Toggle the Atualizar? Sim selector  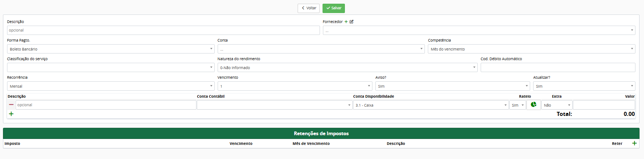(584, 86)
